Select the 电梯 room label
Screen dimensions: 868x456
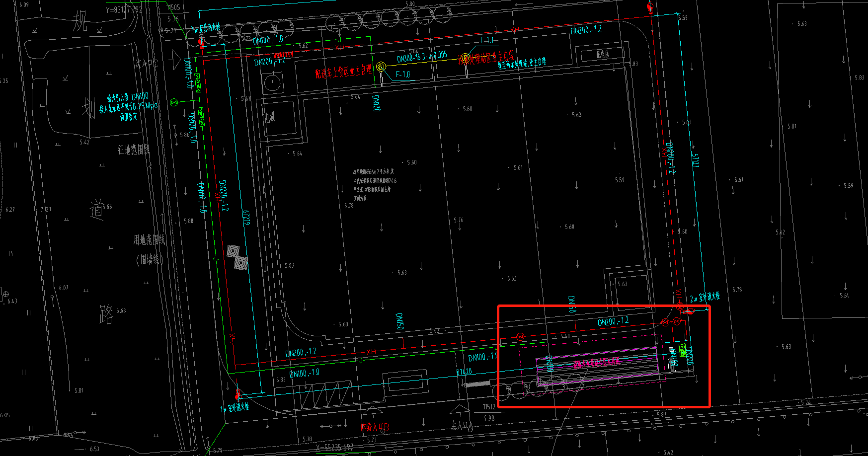click(270, 117)
